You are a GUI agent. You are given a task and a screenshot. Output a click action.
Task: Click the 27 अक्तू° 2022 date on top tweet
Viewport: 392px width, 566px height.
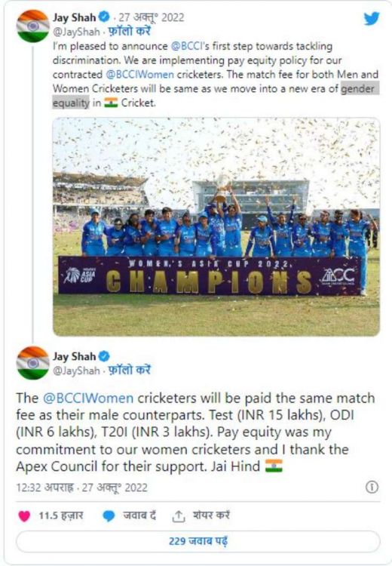152,17
